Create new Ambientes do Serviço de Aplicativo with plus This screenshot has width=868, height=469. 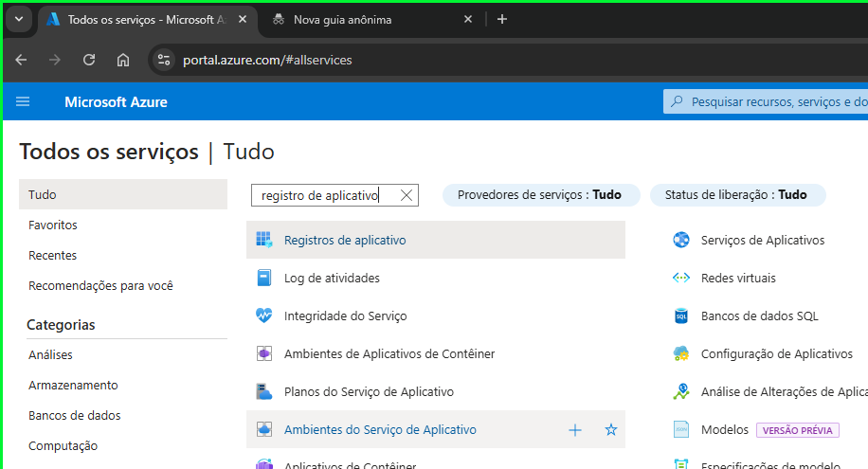click(x=575, y=430)
